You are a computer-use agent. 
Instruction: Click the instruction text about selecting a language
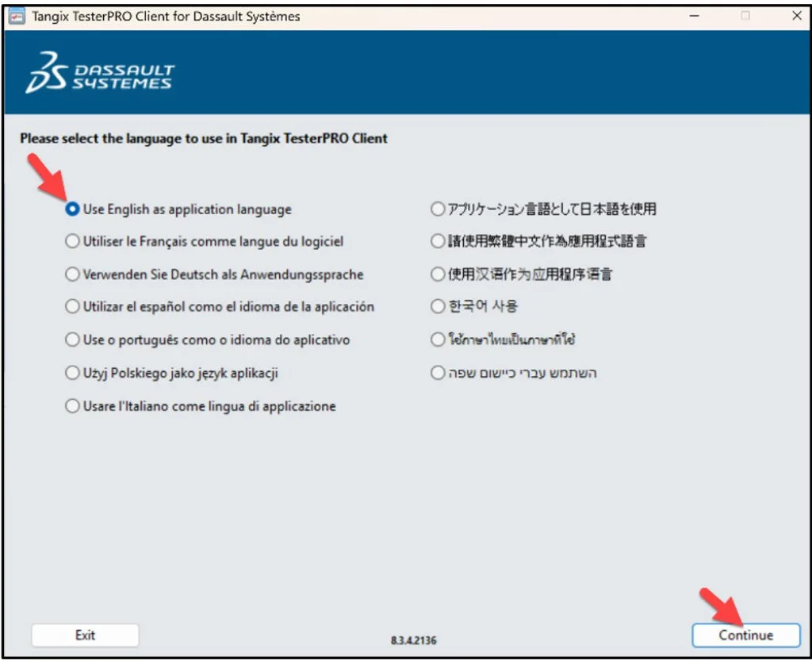[203, 138]
